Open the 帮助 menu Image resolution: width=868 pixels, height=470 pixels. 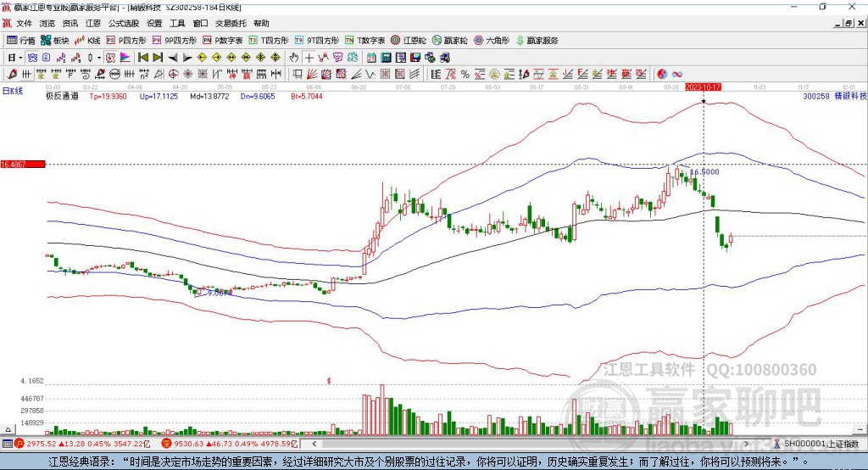tap(261, 23)
